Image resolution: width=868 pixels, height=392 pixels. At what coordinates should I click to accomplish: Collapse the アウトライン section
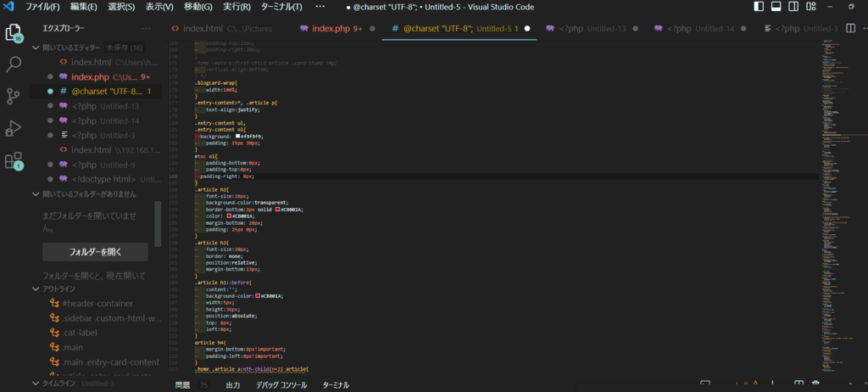pos(36,288)
